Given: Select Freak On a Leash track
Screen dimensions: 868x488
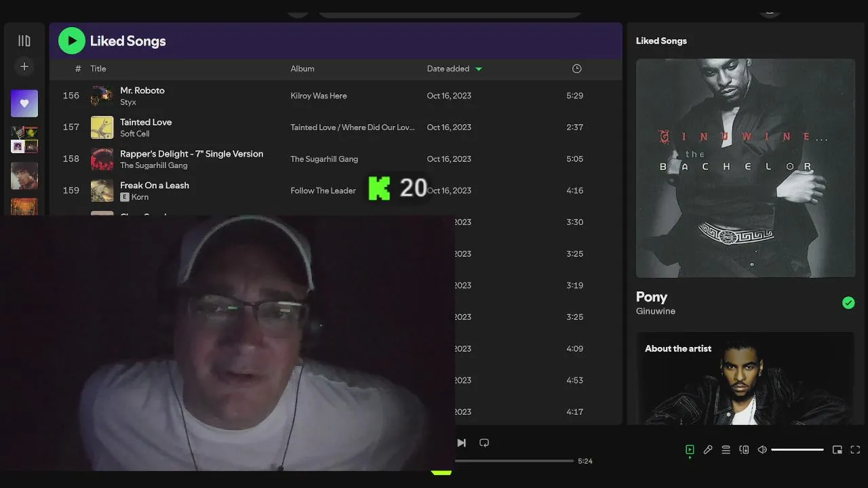Looking at the screenshot, I should (155, 185).
